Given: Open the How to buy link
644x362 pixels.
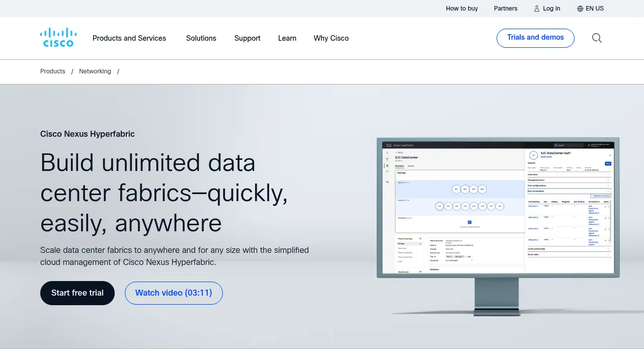Looking at the screenshot, I should 462,9.
